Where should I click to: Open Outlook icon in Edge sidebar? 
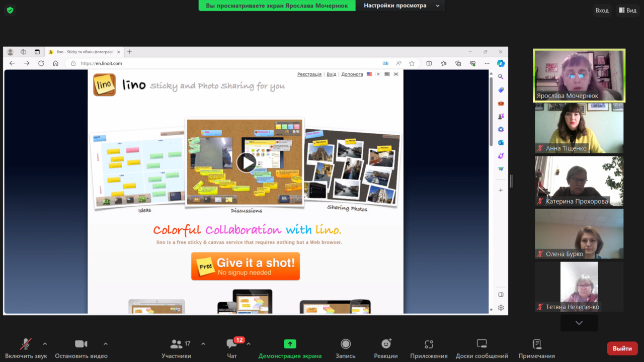tap(501, 143)
